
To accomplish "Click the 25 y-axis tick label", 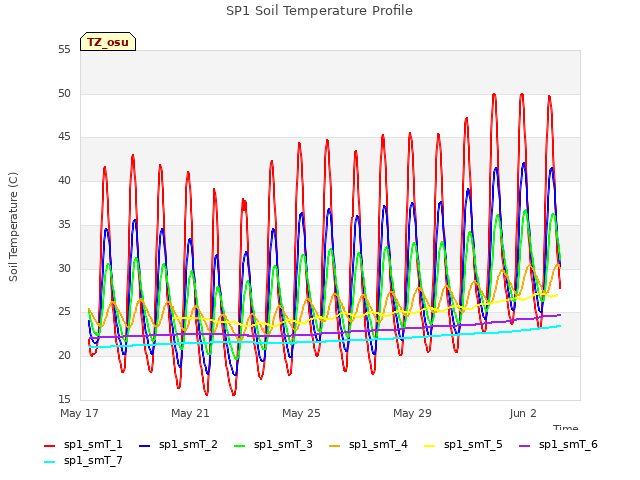I will pos(64,312).
